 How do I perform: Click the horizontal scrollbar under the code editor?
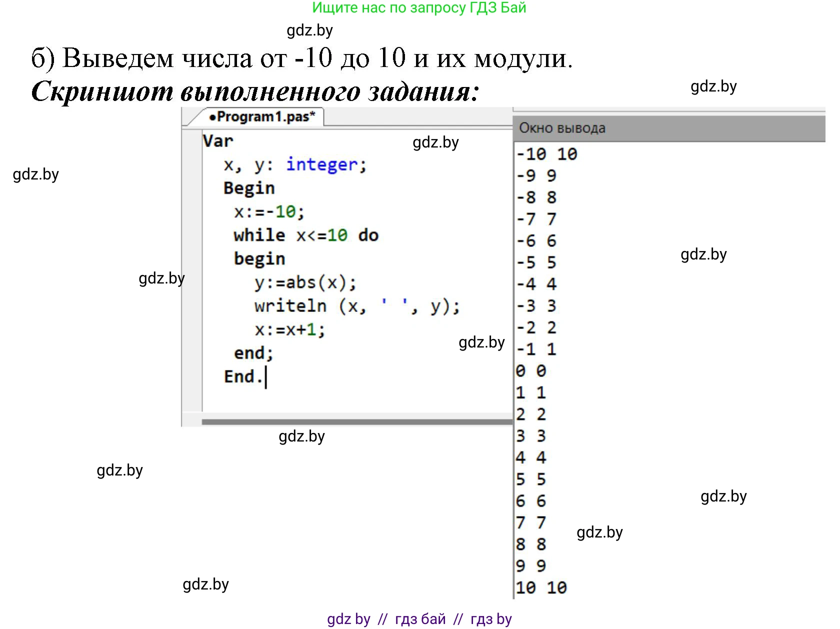click(x=356, y=422)
